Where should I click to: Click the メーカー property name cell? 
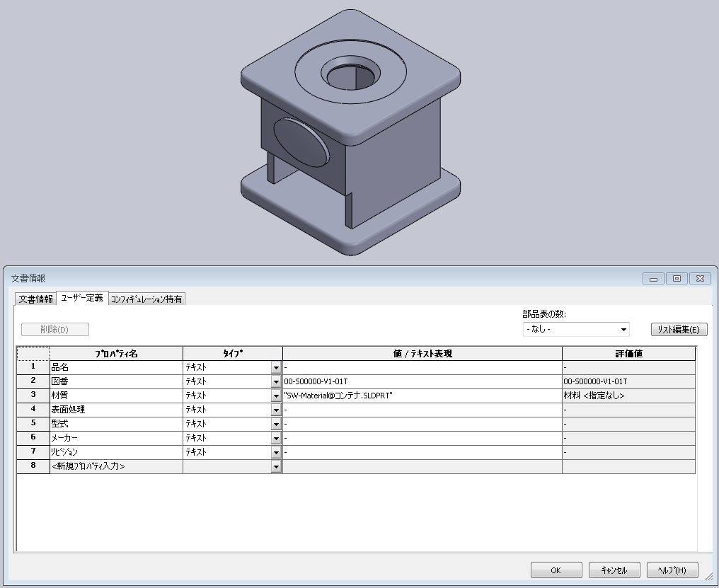(x=116, y=438)
